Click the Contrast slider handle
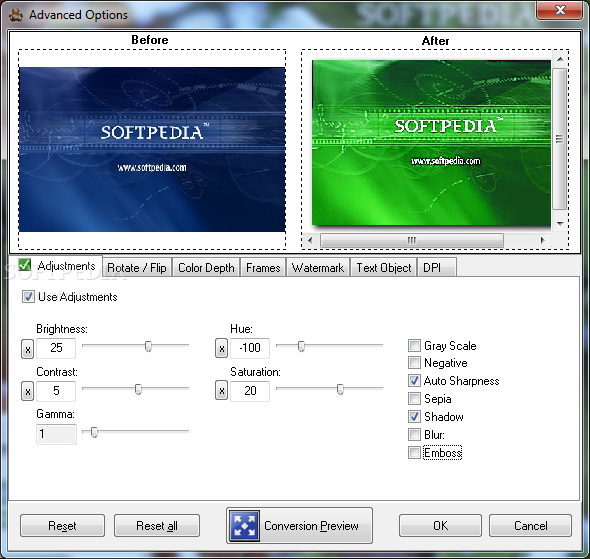This screenshot has width=590, height=559. point(138,389)
